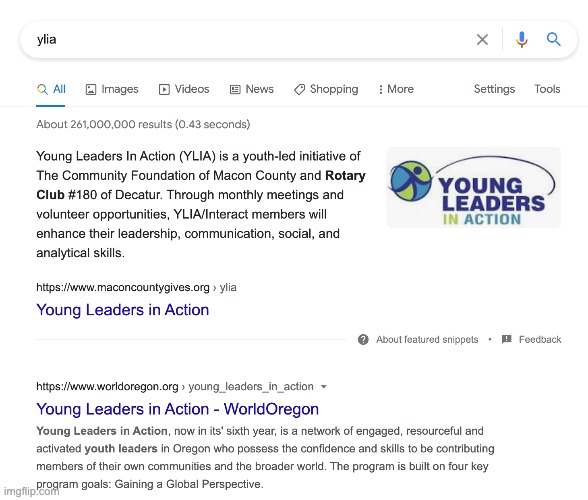Clear the search box with X icon
The height and width of the screenshot is (500, 588).
tap(482, 39)
